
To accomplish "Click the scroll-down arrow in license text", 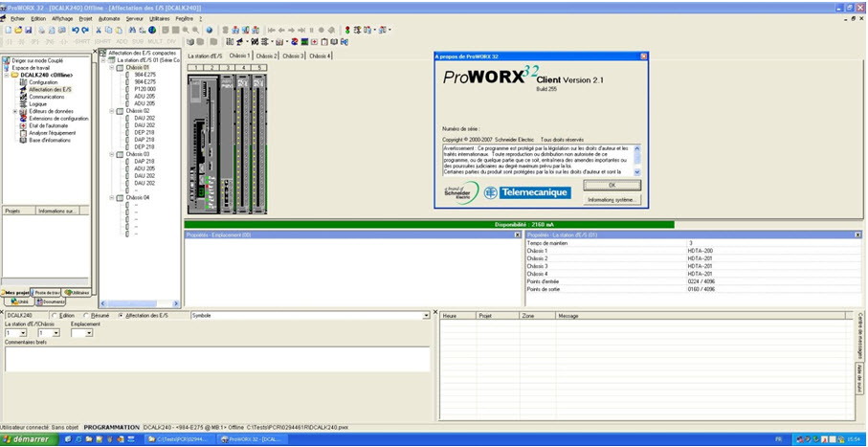I will click(x=636, y=172).
